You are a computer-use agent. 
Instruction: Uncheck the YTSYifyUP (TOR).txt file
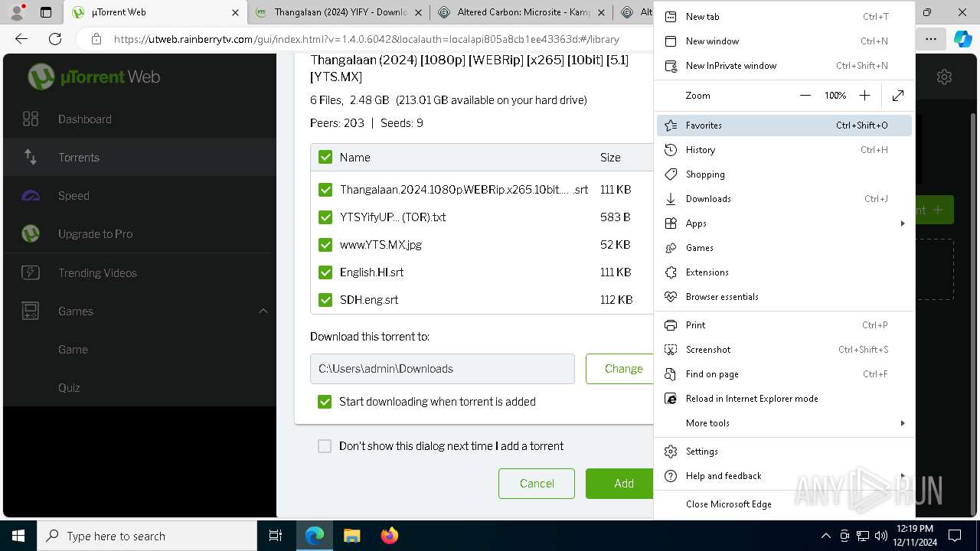pyautogui.click(x=325, y=217)
